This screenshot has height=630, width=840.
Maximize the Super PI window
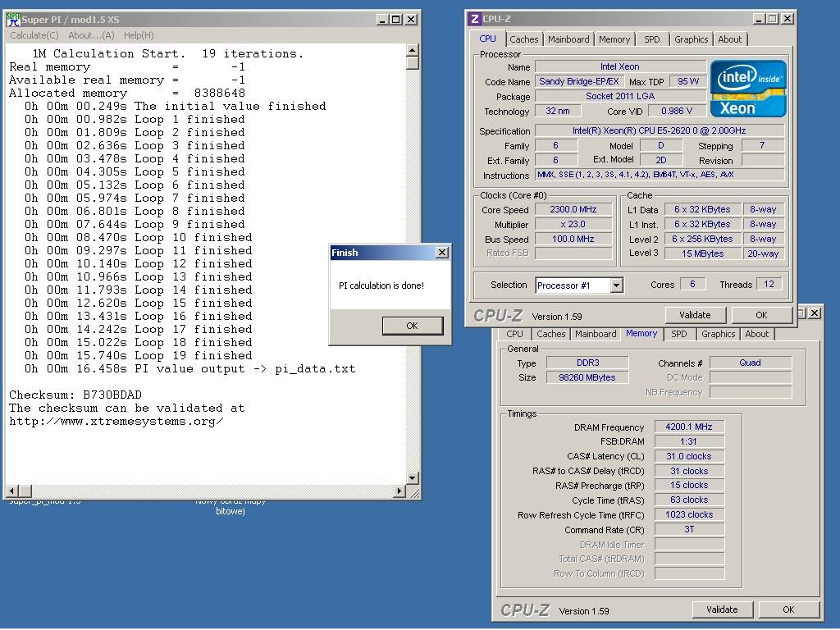coord(396,20)
